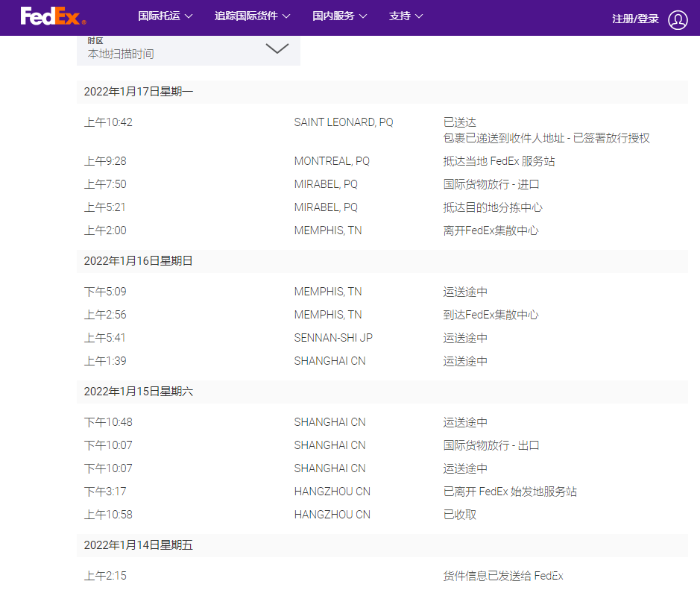Expand chevron next to 支持
The image size is (700, 590).
click(x=419, y=16)
